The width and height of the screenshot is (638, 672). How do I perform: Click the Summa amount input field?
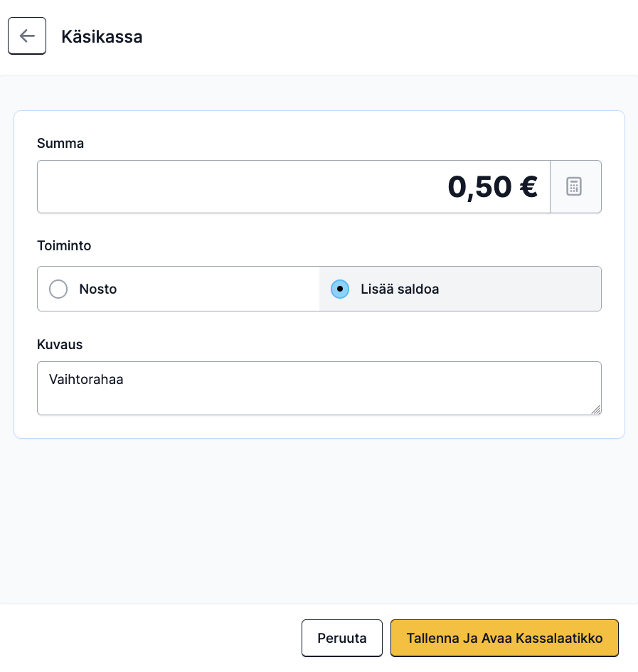(294, 187)
